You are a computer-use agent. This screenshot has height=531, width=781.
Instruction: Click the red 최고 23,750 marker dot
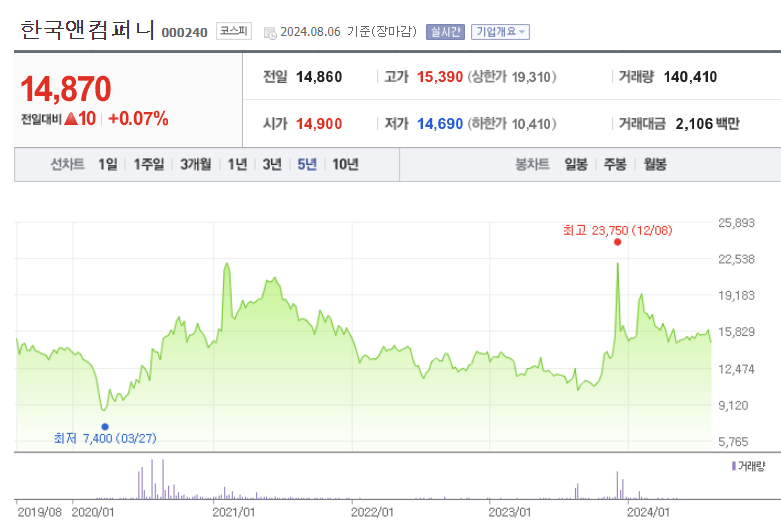[618, 242]
